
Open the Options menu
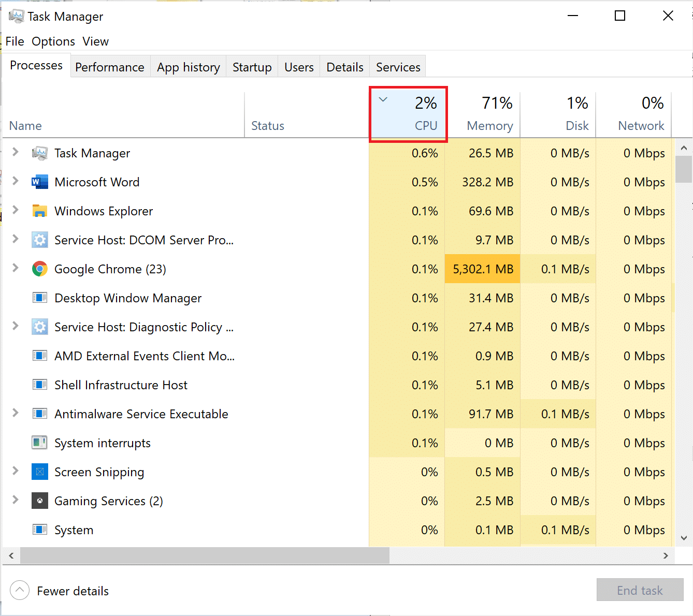click(x=53, y=41)
